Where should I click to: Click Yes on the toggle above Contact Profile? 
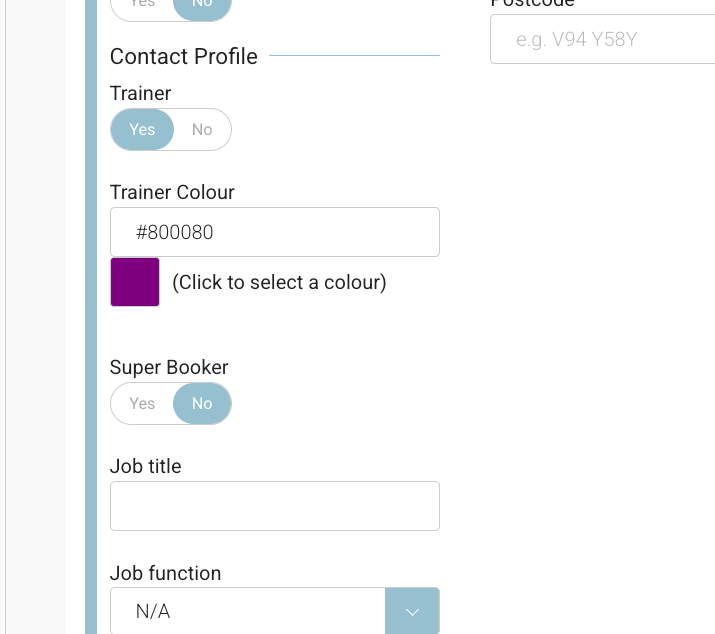pyautogui.click(x=142, y=5)
